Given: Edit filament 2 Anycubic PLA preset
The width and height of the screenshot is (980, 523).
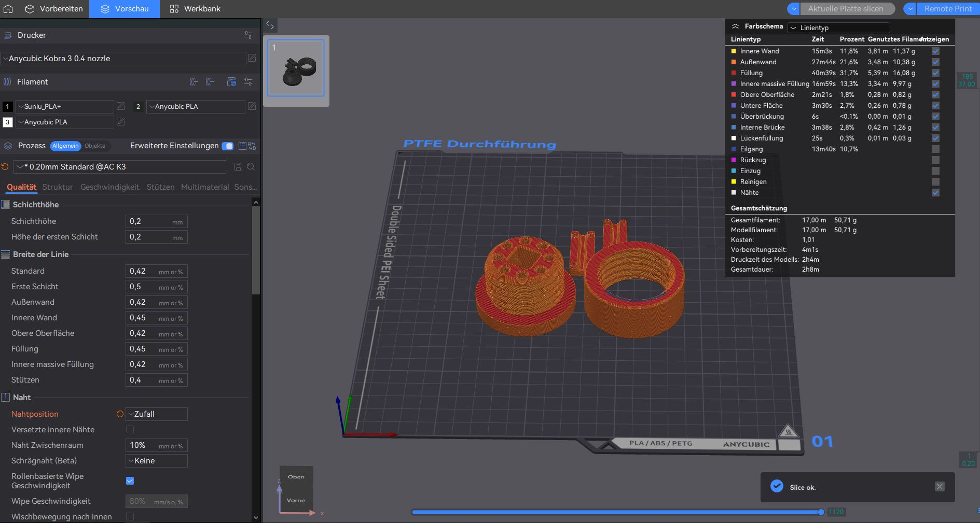Looking at the screenshot, I should pyautogui.click(x=252, y=106).
